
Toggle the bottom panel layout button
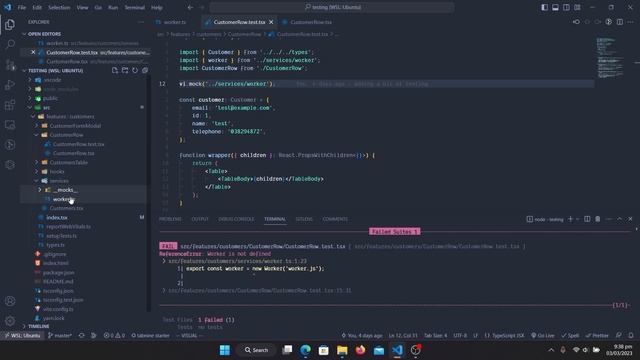pos(555,7)
